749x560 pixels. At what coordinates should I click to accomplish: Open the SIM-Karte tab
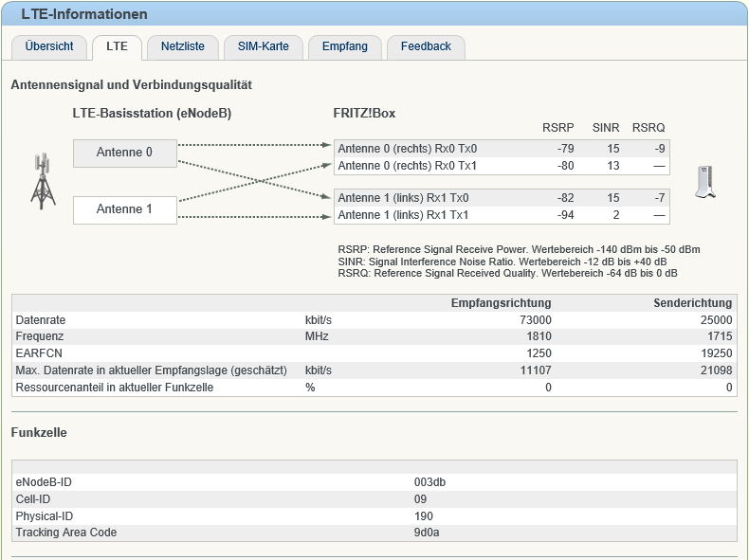(x=264, y=47)
